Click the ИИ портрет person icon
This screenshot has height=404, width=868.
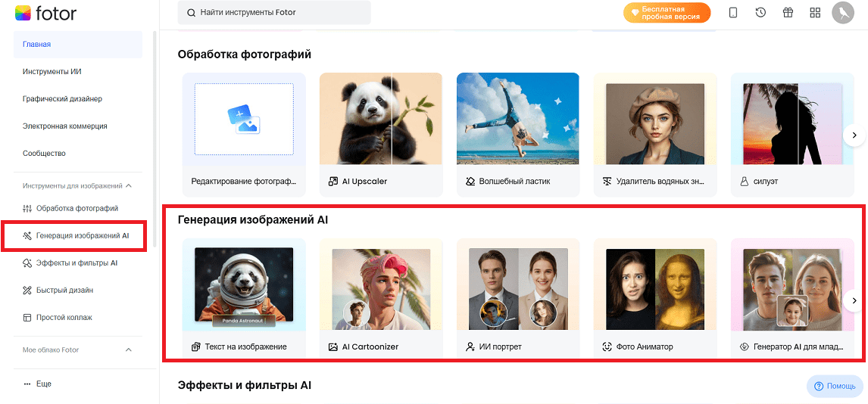pos(470,347)
